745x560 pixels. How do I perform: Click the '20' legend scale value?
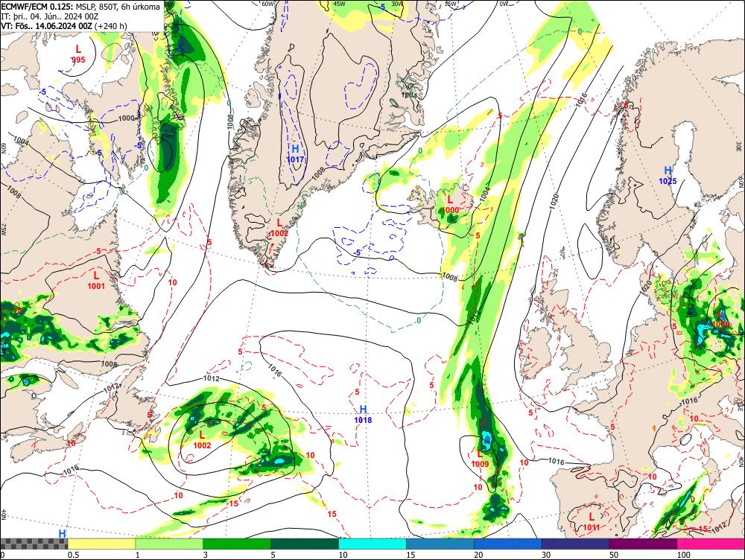[x=478, y=555]
